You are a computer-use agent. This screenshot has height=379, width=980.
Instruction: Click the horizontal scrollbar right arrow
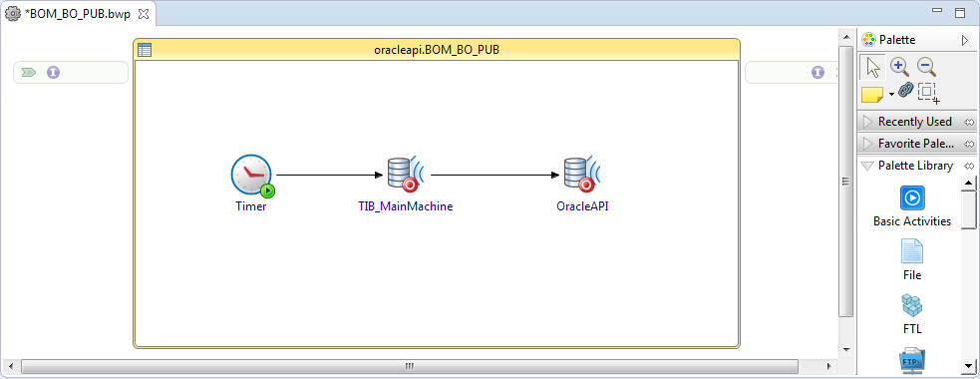click(x=829, y=366)
